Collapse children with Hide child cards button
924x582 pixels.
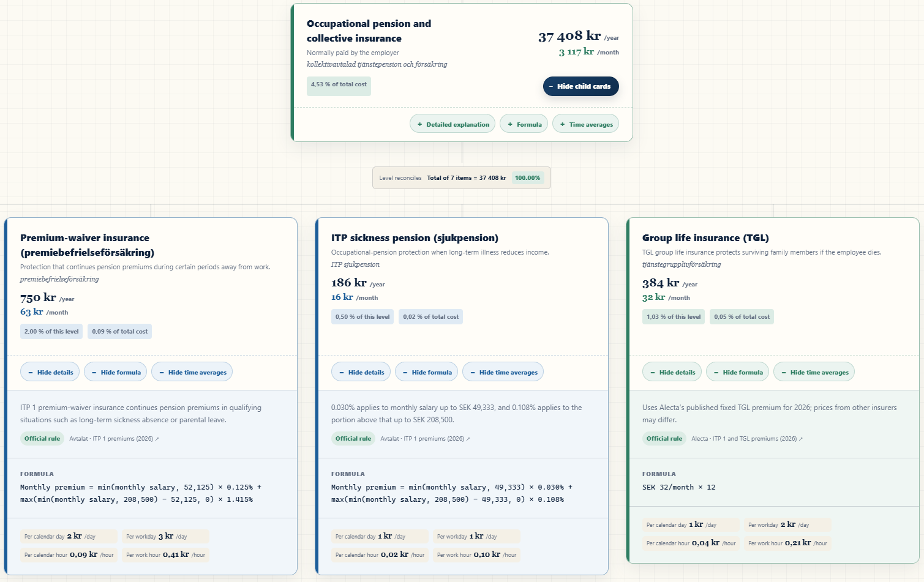(580, 86)
